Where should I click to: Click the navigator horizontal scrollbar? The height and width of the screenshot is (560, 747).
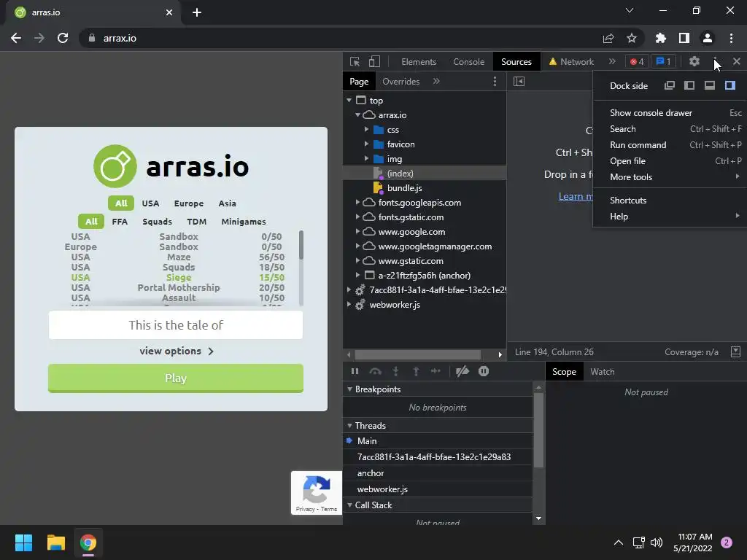pos(418,355)
